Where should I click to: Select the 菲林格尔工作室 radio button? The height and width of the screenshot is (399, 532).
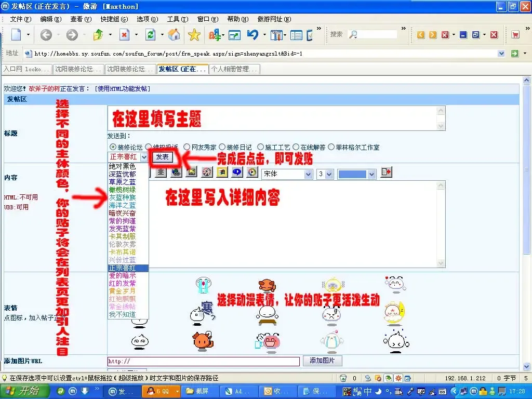[331, 147]
